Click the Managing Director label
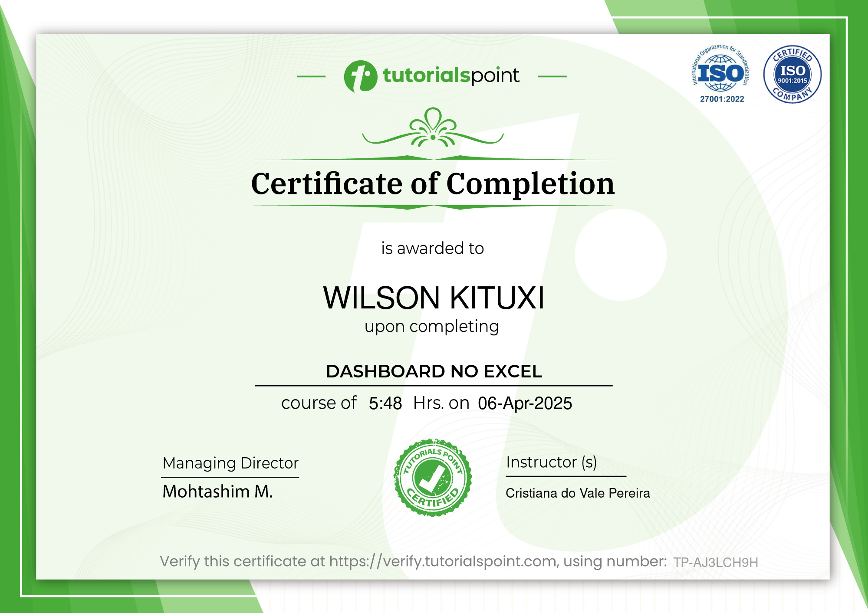This screenshot has height=613, width=868. (x=230, y=463)
